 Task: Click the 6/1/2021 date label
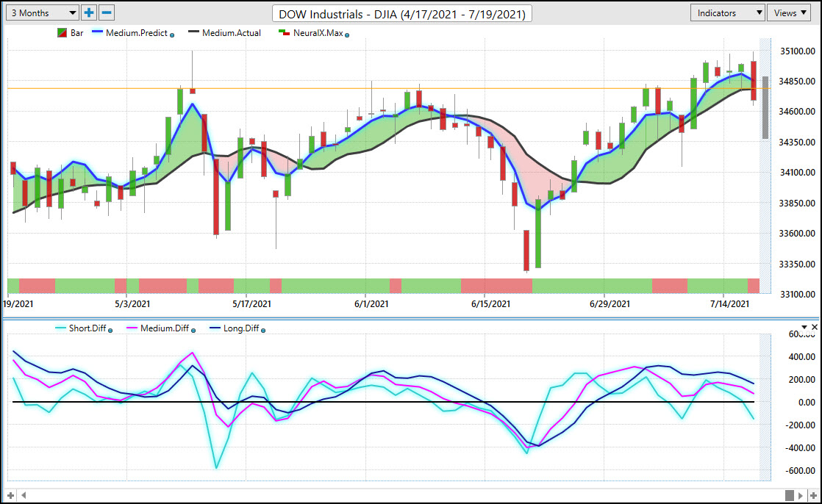tap(371, 304)
